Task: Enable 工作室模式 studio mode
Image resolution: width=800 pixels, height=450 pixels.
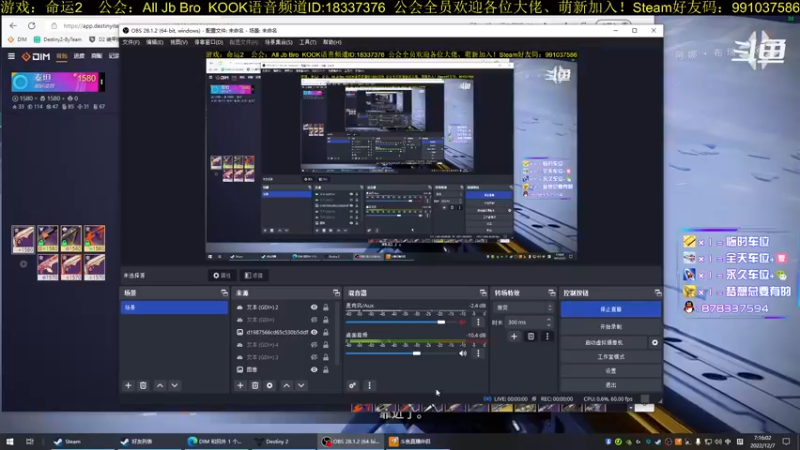Action: pos(611,357)
